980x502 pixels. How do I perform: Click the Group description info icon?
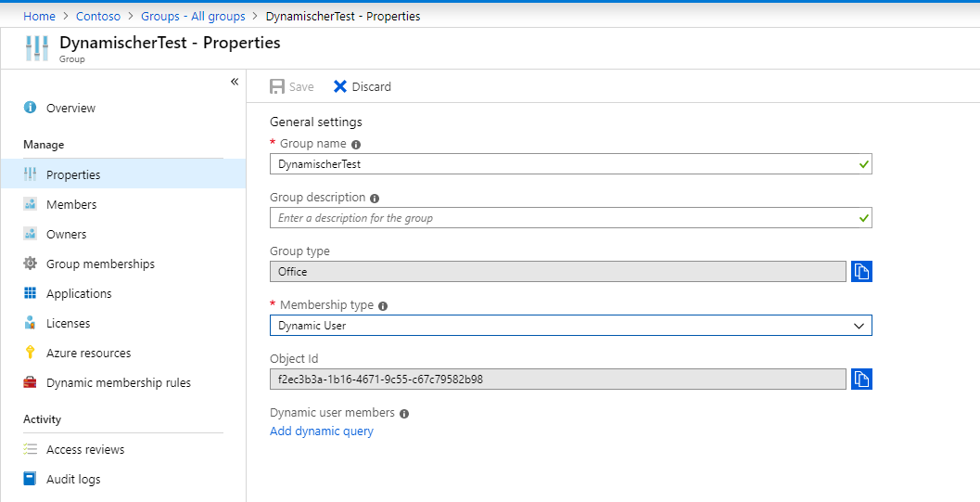coord(375,199)
